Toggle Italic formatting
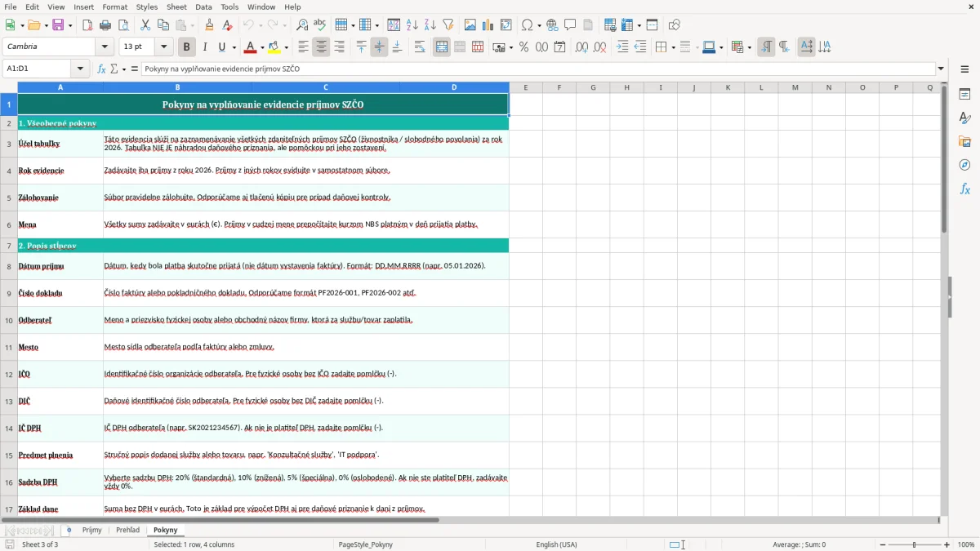This screenshot has width=980, height=551. click(x=205, y=47)
